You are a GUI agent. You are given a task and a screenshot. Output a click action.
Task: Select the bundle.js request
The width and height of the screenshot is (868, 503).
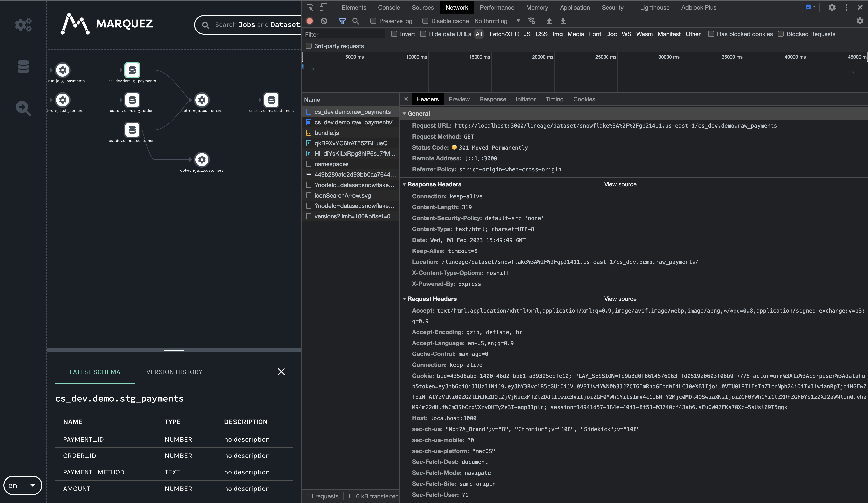click(327, 133)
